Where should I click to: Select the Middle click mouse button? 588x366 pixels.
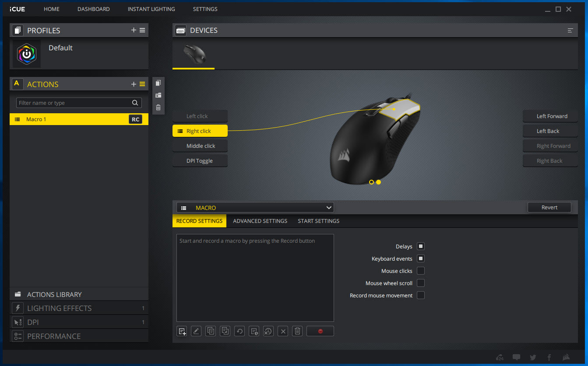click(200, 146)
